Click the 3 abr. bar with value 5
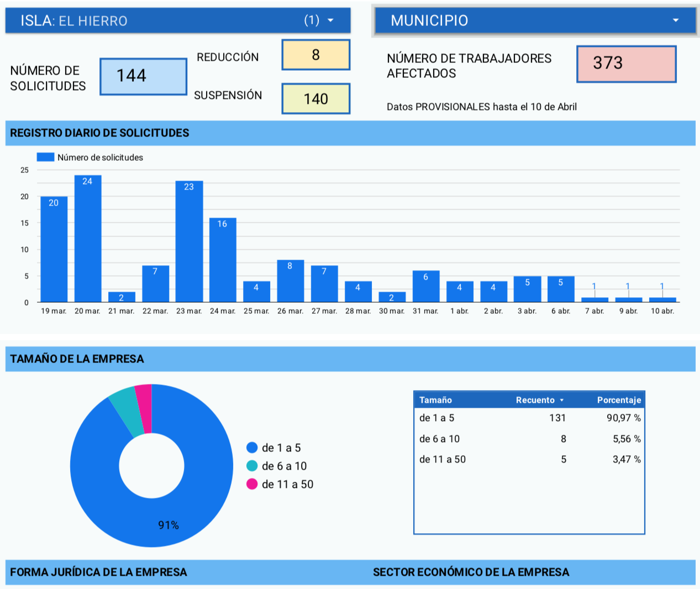The image size is (700, 589). (527, 289)
